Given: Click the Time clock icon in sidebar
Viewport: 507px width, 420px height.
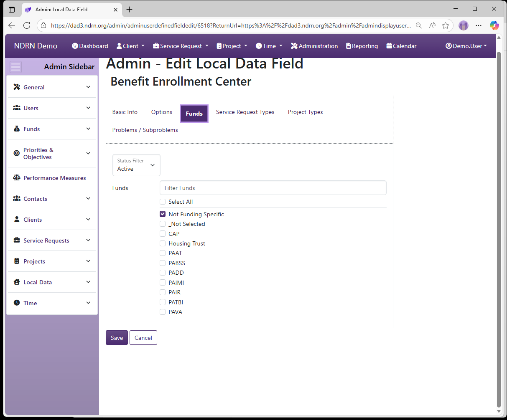Looking at the screenshot, I should tap(17, 303).
